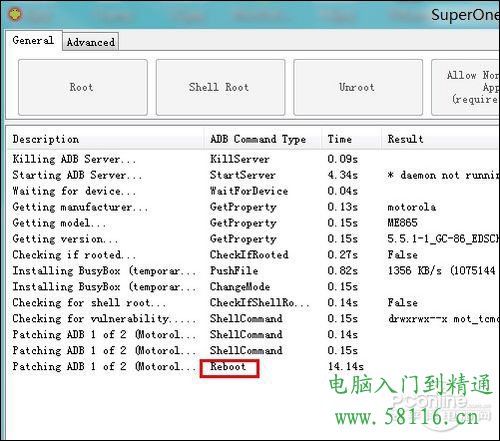Screen dimensions: 500x441
Task: Sort by ADB Command Type column header
Action: click(263, 139)
